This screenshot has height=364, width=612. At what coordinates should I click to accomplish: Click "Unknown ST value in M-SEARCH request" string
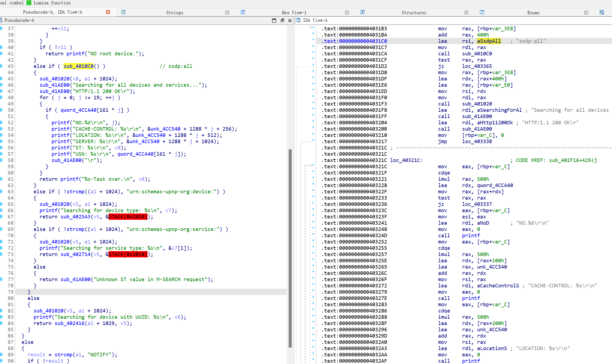tap(150, 279)
